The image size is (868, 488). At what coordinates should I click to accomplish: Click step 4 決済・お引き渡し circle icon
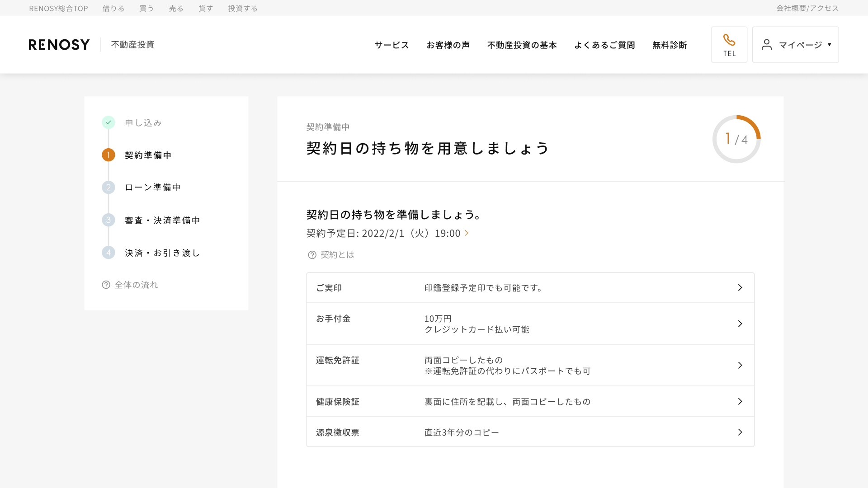click(108, 253)
